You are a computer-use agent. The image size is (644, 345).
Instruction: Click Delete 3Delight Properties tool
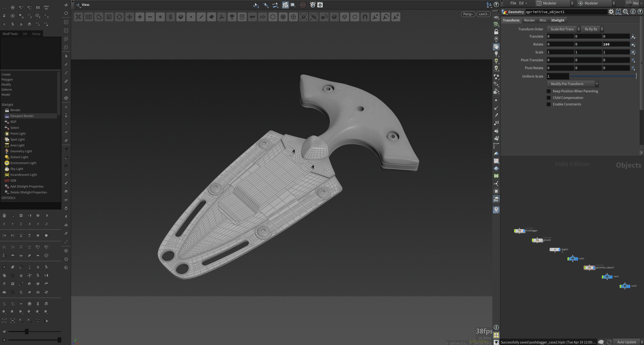pos(26,192)
